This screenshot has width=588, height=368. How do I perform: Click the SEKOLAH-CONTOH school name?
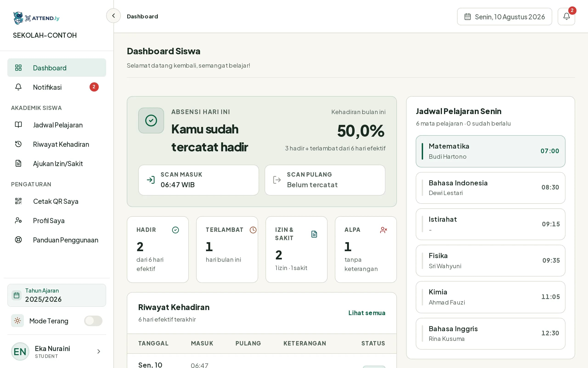tap(45, 35)
